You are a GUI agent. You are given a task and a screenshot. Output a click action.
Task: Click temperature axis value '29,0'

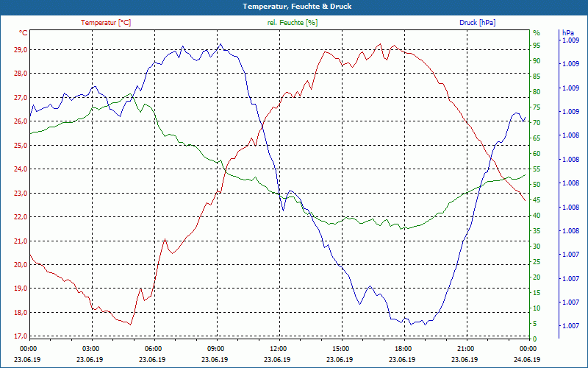21,49
